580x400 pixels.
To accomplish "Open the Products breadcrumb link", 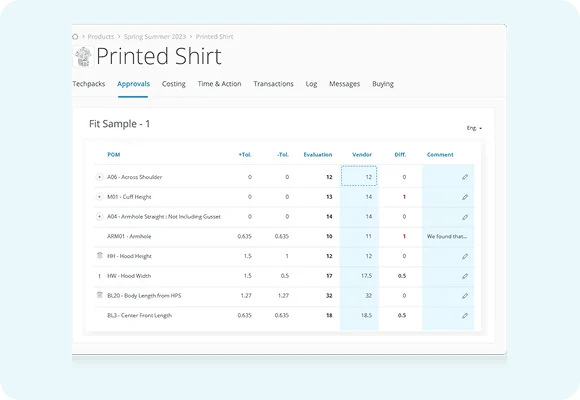I will 101,37.
